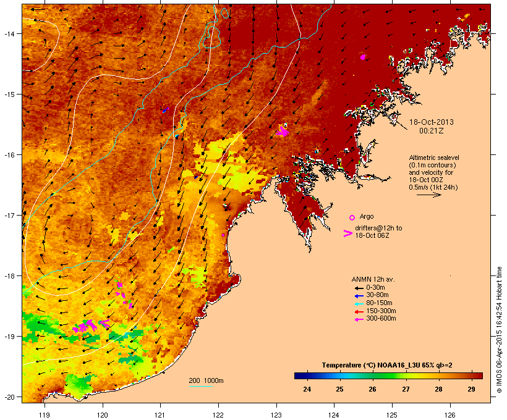Viewport: 507px width, 420px height.
Task: Click the magenta dot on coast near 17.3S
Action: [223, 235]
